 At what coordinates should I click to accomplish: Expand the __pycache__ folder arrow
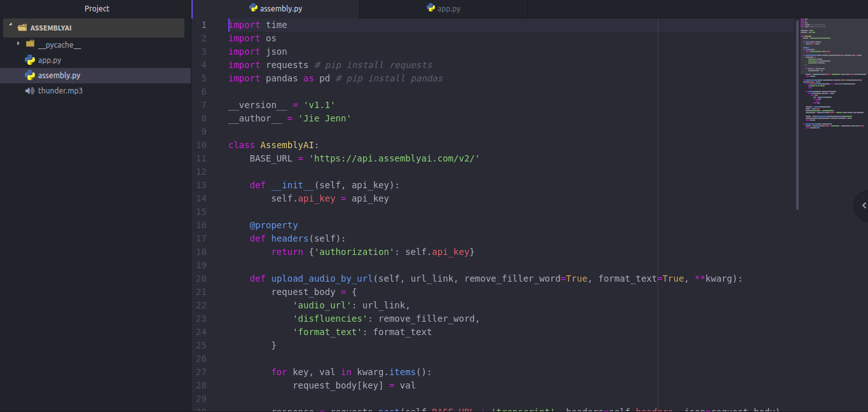pos(18,44)
